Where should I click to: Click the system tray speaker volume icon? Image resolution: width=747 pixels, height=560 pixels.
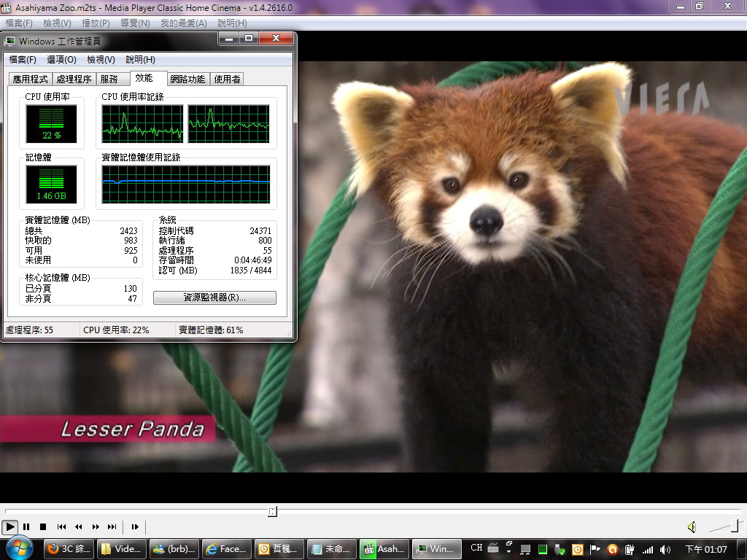(665, 549)
